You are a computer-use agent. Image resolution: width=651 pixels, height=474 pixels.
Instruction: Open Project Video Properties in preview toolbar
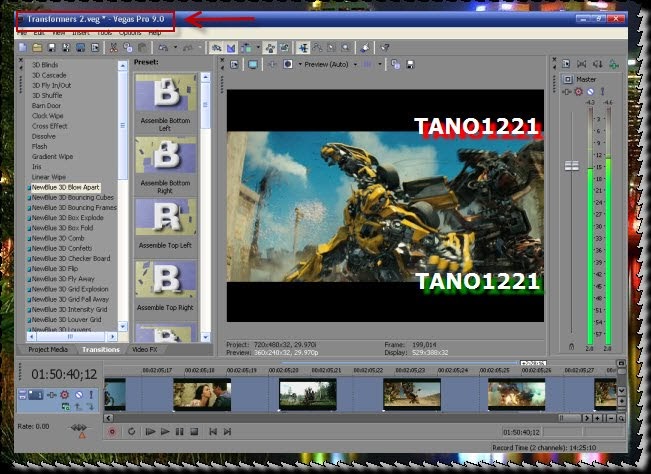click(235, 64)
